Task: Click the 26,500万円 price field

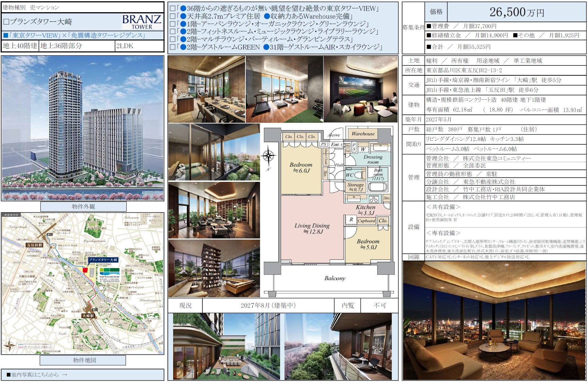Action: [x=516, y=12]
